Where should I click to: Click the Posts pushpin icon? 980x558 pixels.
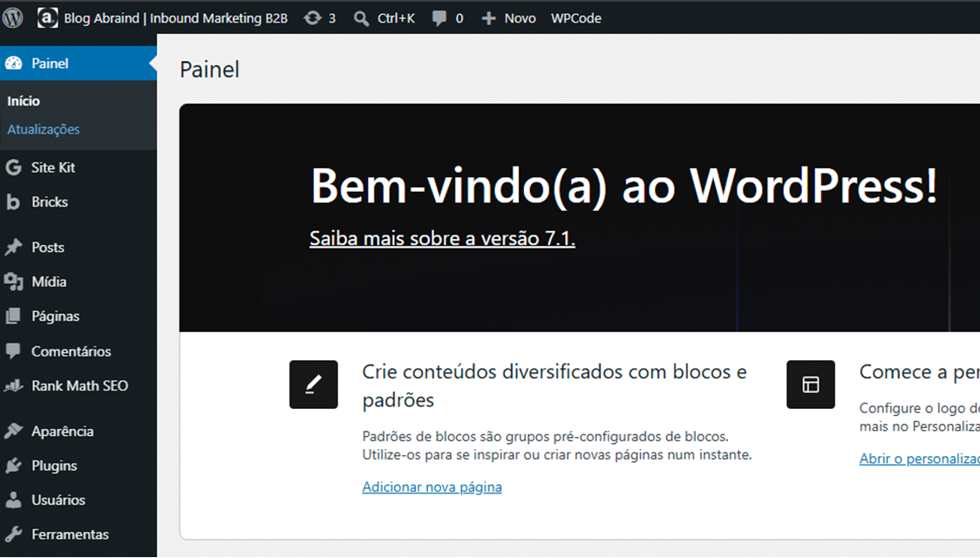(14, 247)
